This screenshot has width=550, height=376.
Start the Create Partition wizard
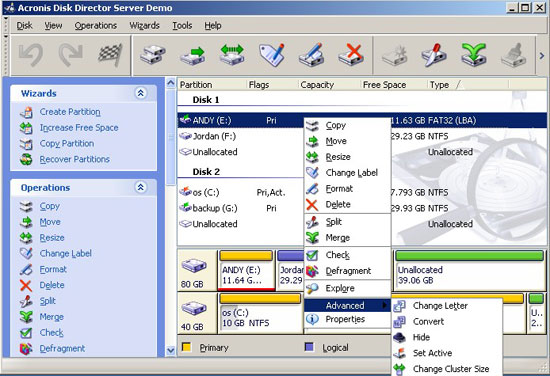pos(70,112)
